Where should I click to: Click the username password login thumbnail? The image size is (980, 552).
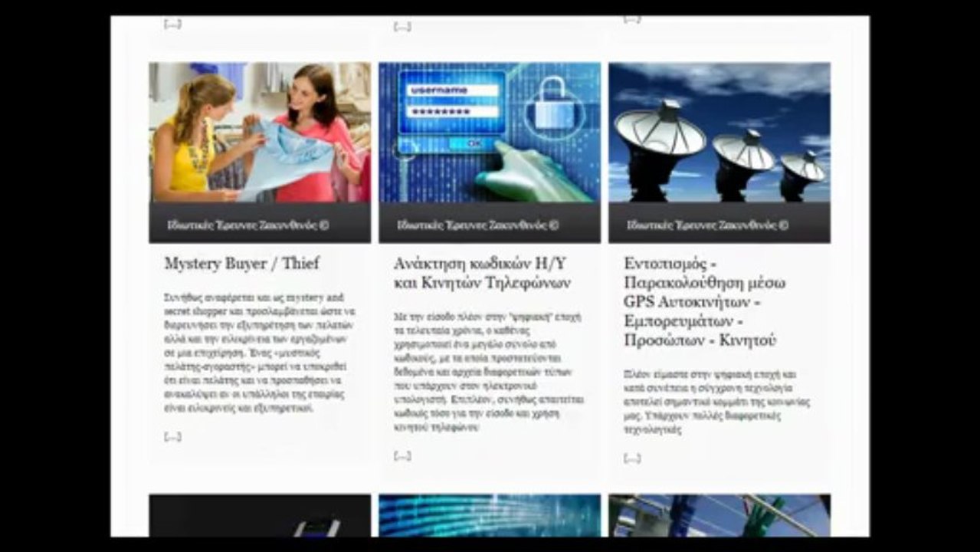coord(490,132)
